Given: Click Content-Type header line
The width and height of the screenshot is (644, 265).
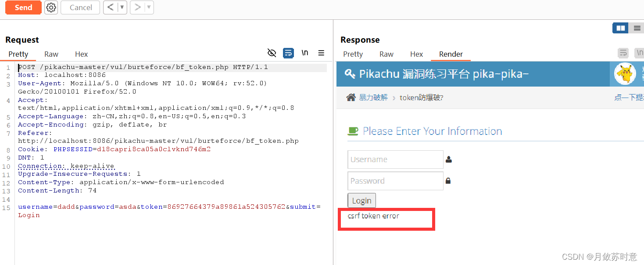Looking at the screenshot, I should (x=121, y=182).
